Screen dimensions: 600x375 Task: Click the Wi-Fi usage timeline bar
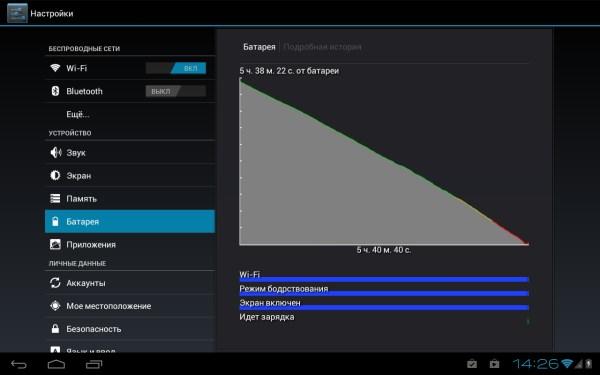384,279
